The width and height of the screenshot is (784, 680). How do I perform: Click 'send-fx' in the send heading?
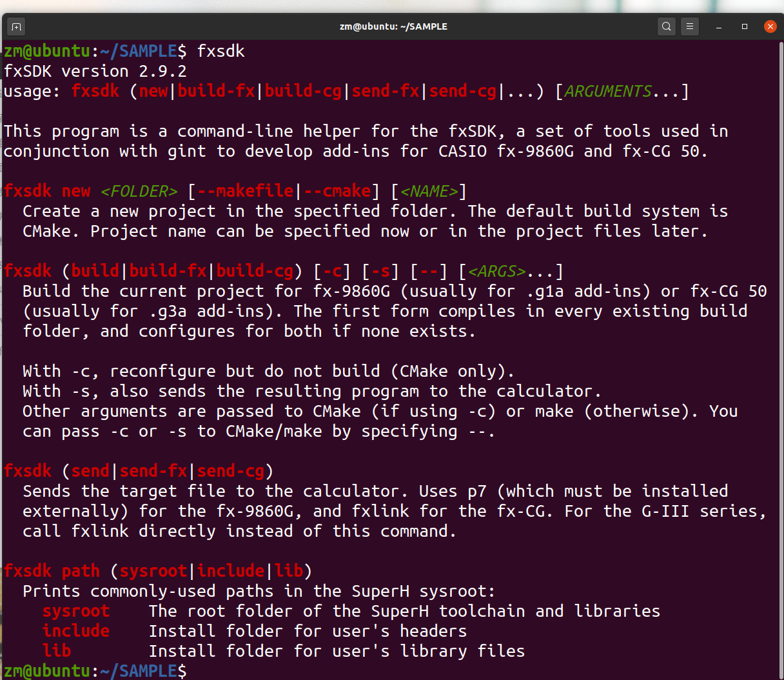[x=153, y=471]
